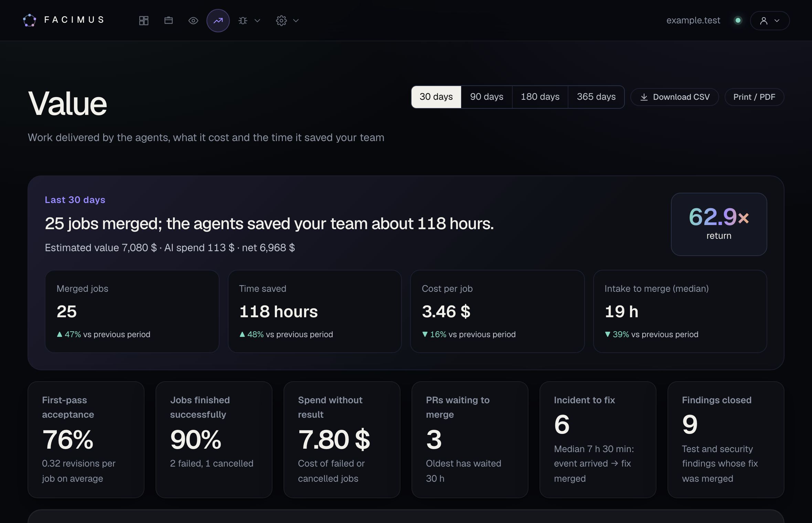Click the green status indicator dot

pyautogui.click(x=738, y=20)
